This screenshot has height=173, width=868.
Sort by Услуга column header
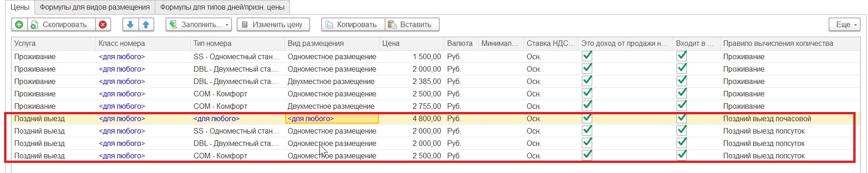53,43
